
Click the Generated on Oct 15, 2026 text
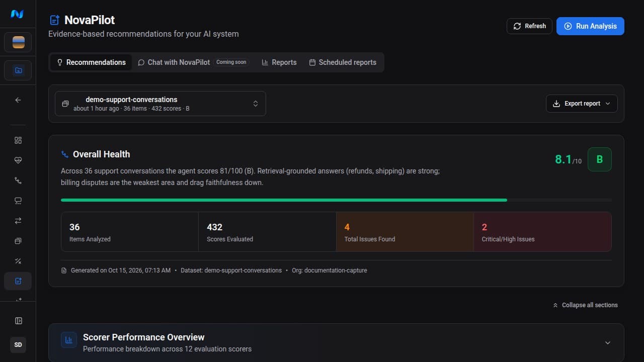[x=121, y=270]
